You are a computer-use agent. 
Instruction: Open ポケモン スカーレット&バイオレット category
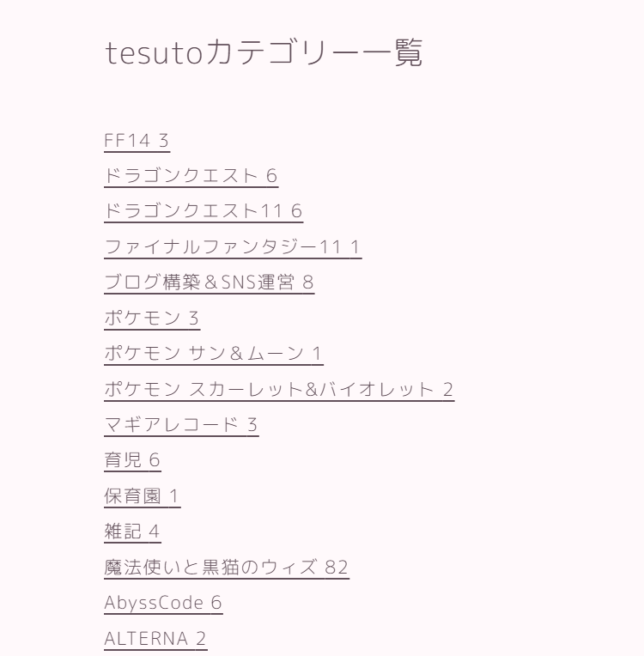point(279,390)
